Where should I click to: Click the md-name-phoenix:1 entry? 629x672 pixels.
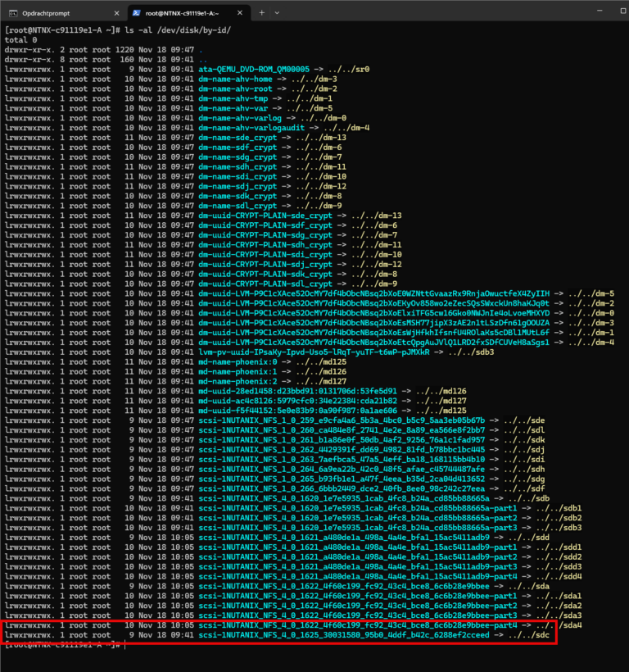[238, 371]
